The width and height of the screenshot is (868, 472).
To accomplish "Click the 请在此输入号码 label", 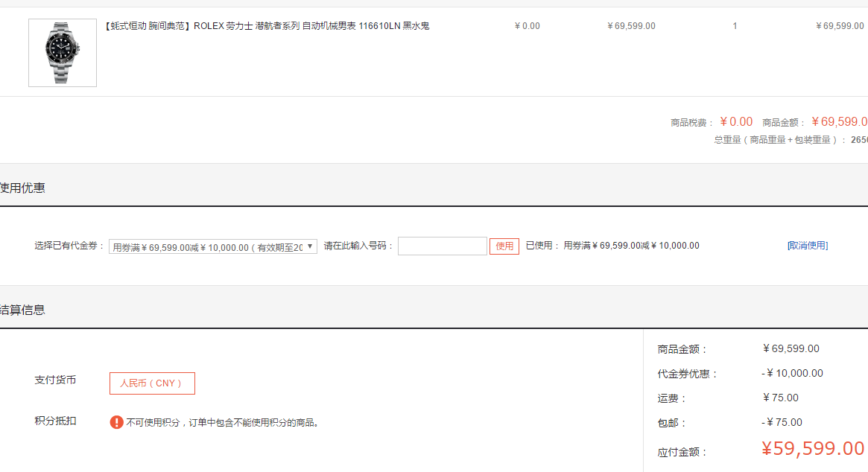I will pyautogui.click(x=358, y=246).
